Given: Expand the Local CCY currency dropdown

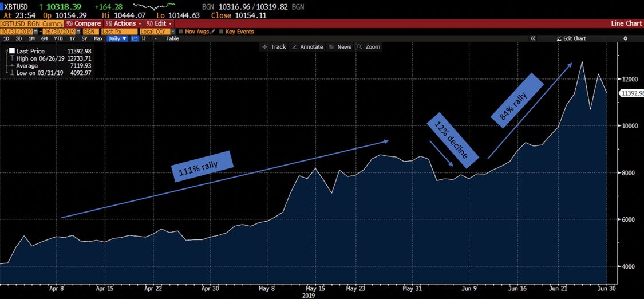Looking at the screenshot, I should pos(173,32).
